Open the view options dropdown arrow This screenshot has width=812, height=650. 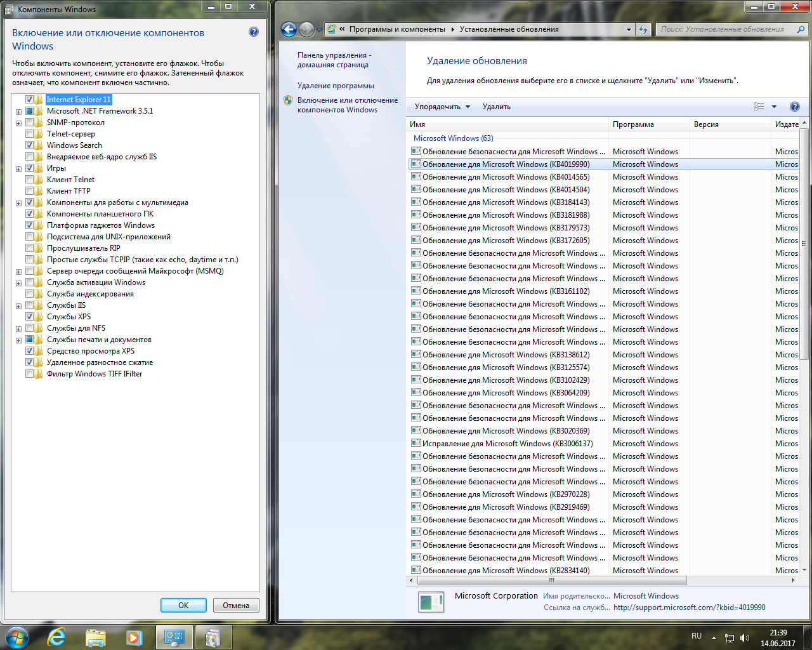pyautogui.click(x=774, y=107)
